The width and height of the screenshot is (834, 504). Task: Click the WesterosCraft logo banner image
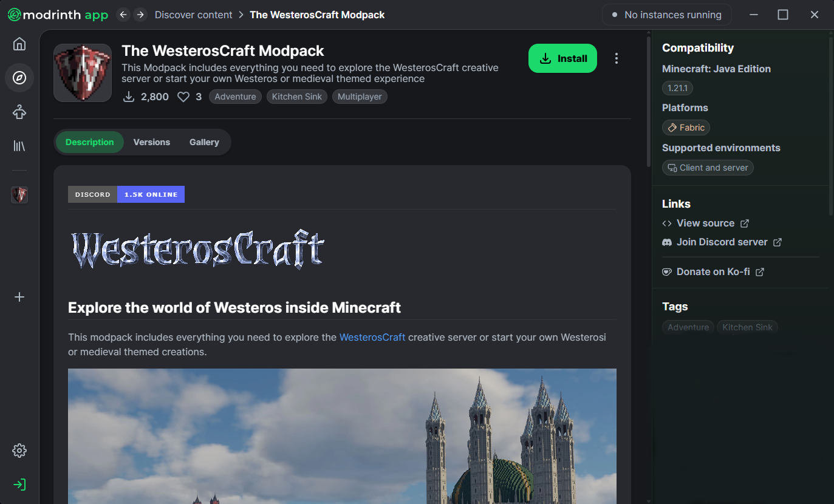197,249
